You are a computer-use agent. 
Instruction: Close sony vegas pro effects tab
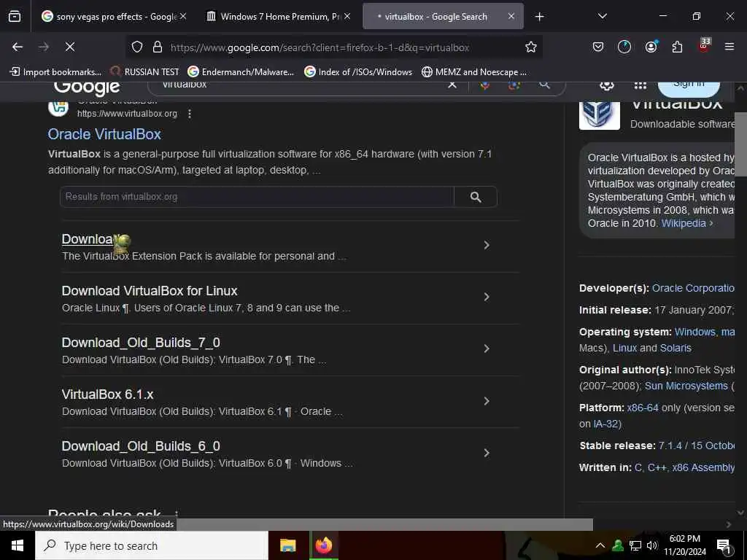(x=183, y=16)
